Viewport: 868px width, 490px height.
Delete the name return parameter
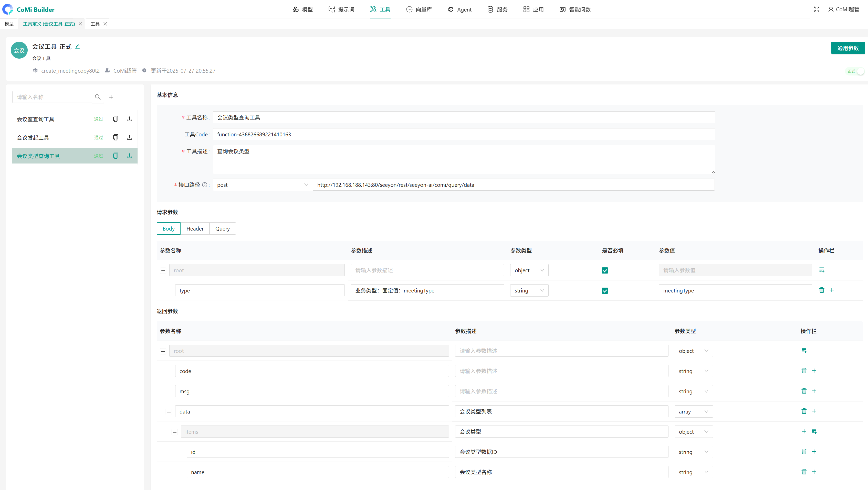(x=804, y=472)
